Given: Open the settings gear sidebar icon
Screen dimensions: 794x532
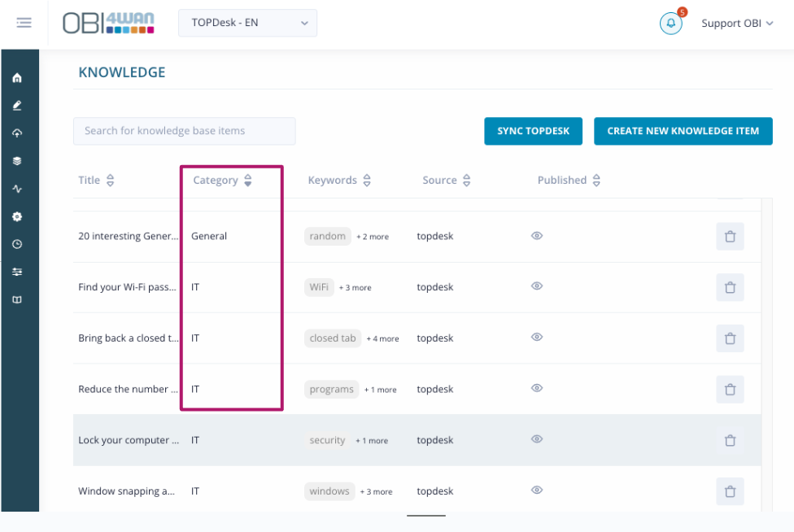Looking at the screenshot, I should coord(17,216).
